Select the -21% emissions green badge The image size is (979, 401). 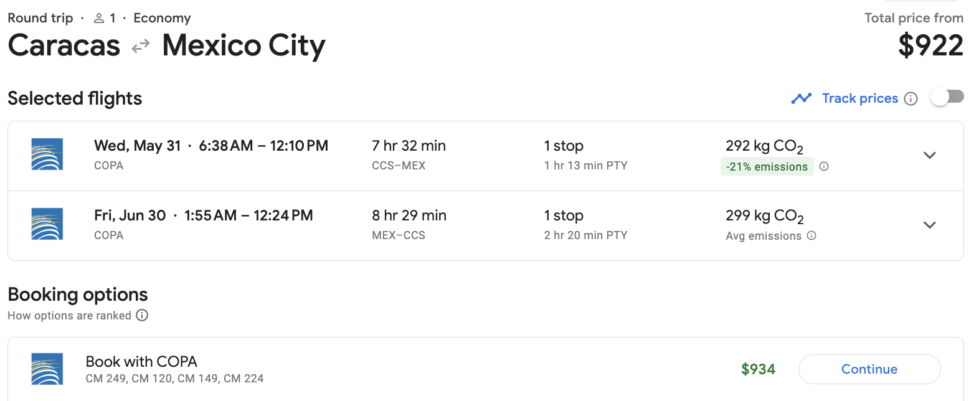pos(767,167)
